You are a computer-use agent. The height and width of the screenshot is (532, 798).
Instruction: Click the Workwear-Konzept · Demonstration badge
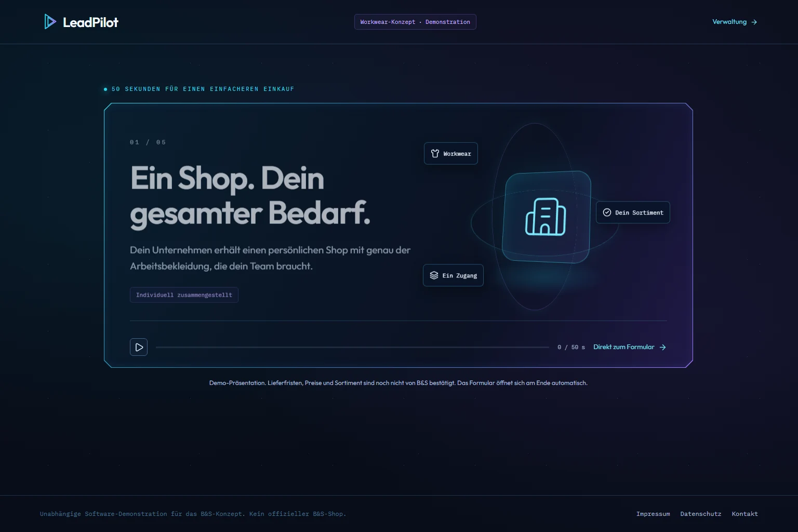click(x=415, y=22)
